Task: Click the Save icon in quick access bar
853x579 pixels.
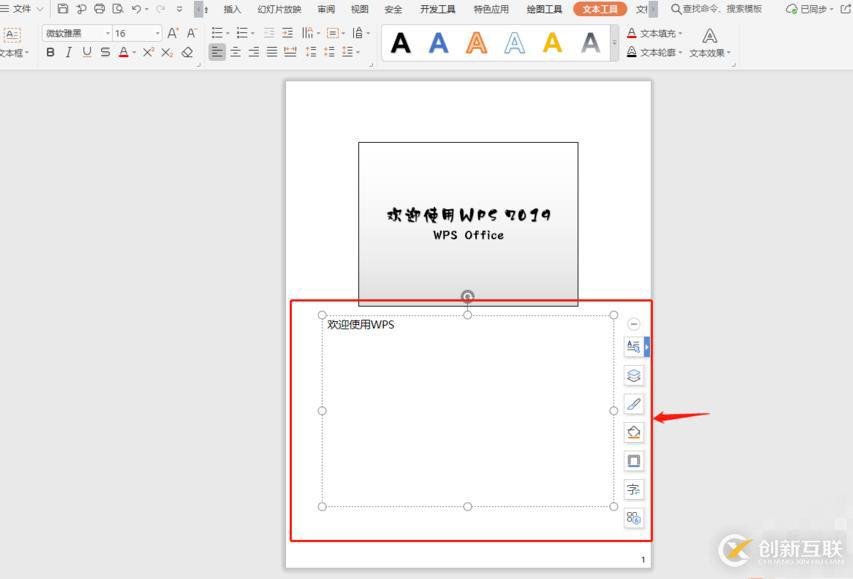Action: 63,9
